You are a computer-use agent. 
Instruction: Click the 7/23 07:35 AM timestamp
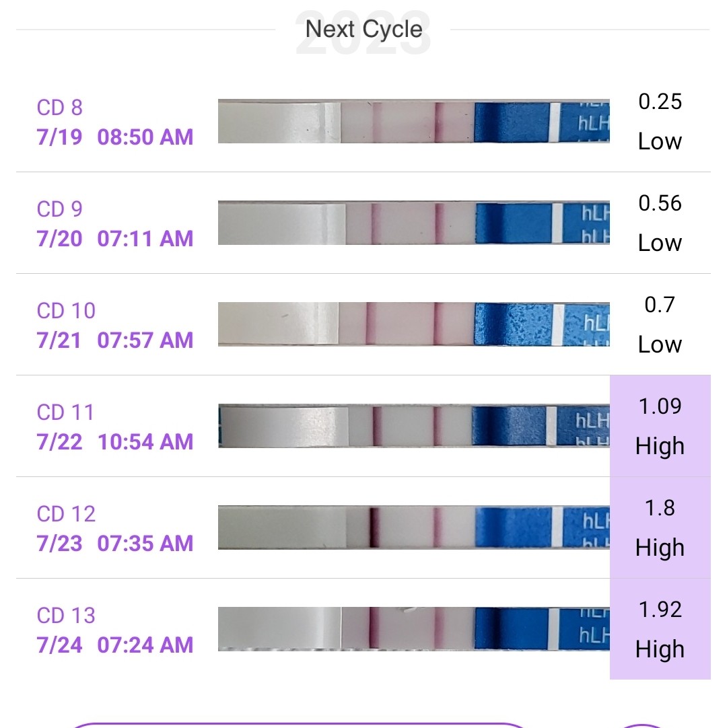pyautogui.click(x=115, y=544)
